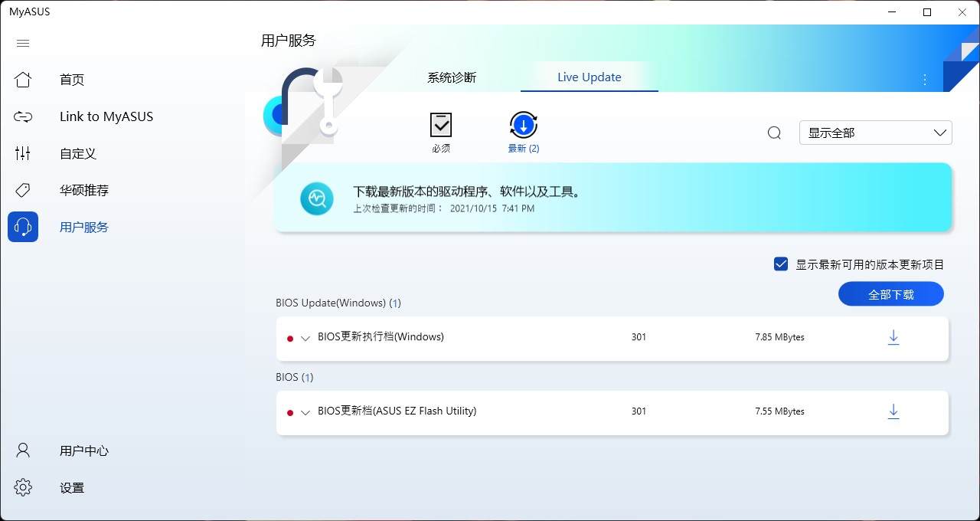Open the 设置 gear icon
Image resolution: width=980 pixels, height=521 pixels.
(23, 487)
